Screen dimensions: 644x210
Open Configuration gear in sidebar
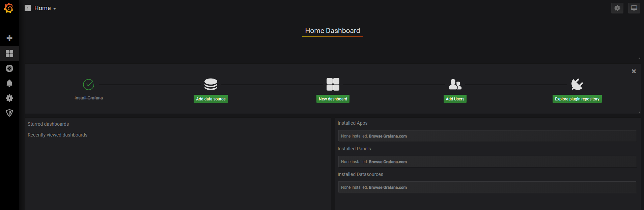(9, 98)
